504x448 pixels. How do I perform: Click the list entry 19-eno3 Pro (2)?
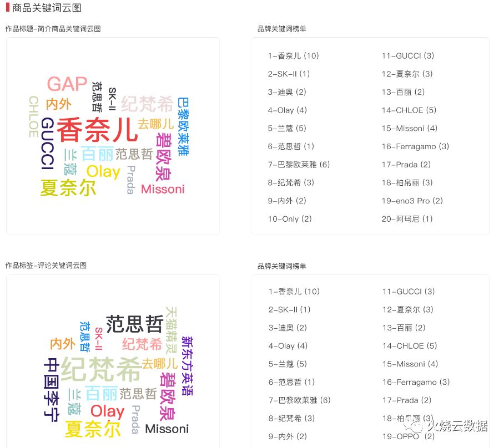click(x=412, y=201)
